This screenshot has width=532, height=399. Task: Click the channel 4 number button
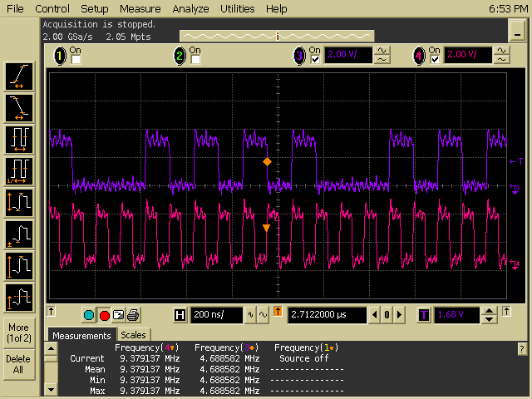[x=419, y=56]
